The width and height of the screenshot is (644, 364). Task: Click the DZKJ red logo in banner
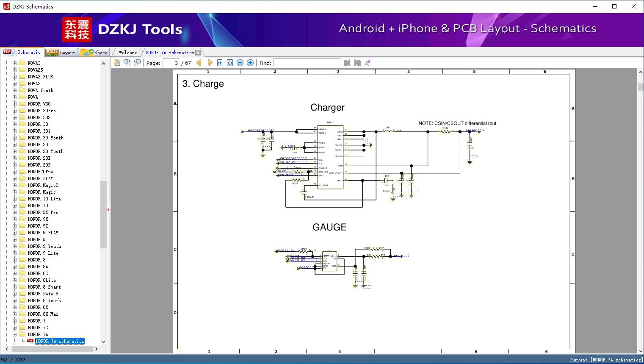tap(77, 30)
